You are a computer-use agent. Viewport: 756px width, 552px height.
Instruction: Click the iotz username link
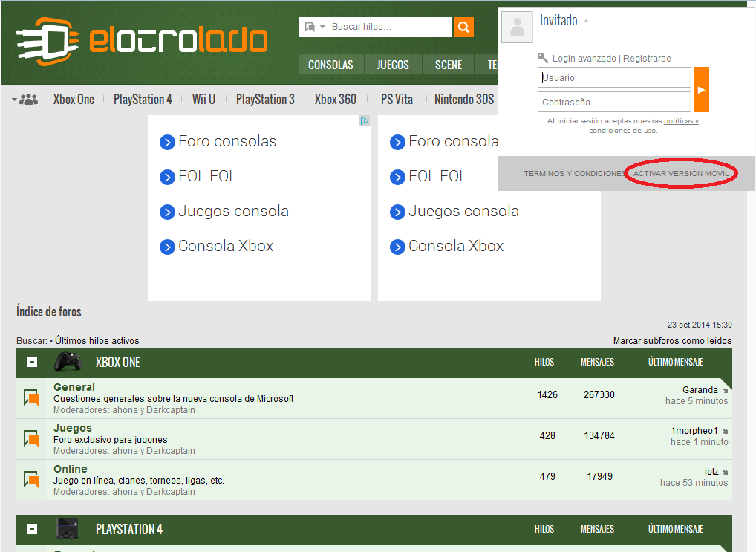tap(711, 472)
